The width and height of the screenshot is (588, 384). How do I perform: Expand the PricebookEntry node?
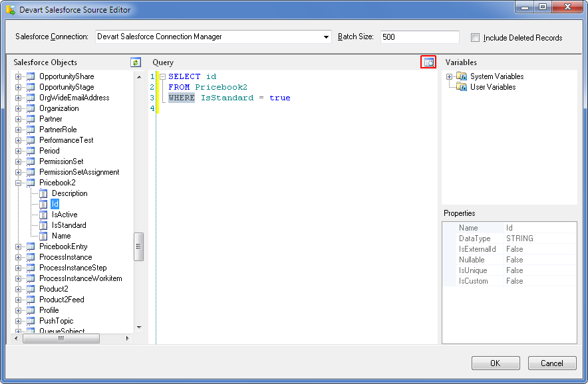[18, 246]
